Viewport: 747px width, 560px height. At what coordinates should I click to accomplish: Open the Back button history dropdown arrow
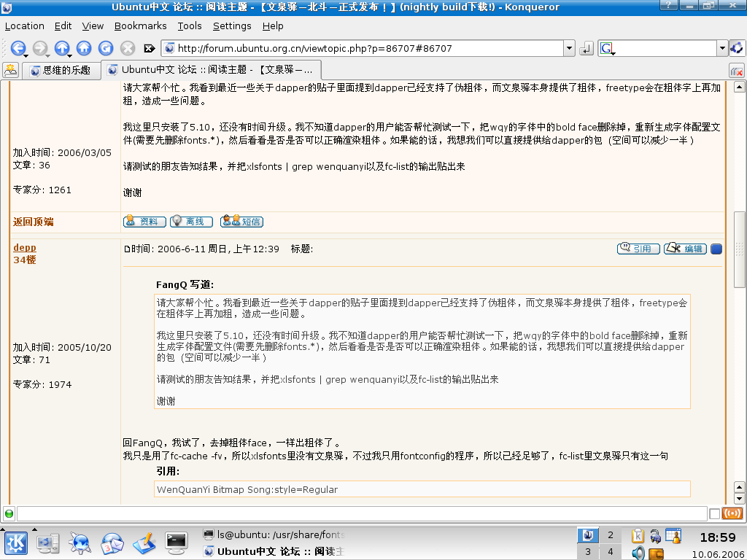[x=25, y=55]
